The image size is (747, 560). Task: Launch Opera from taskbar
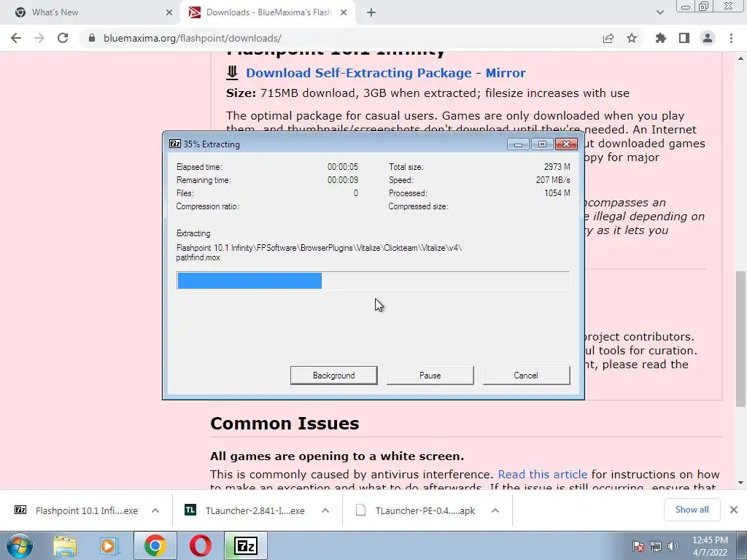(x=200, y=545)
